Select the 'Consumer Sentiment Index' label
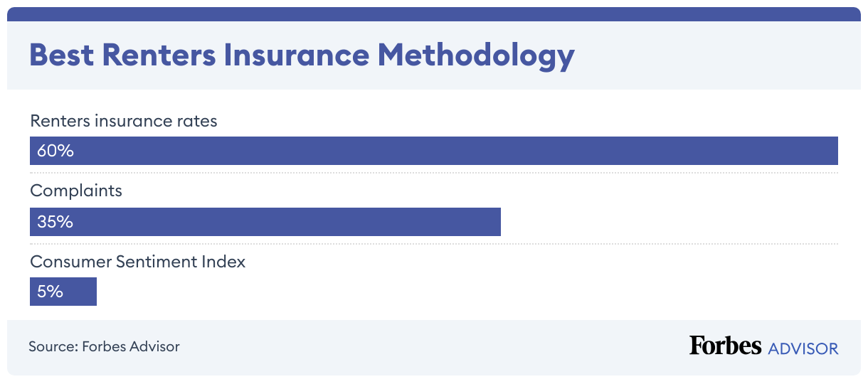 [138, 262]
